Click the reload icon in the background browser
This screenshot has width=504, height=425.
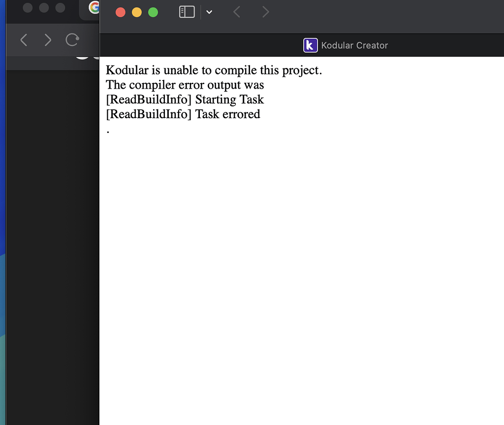click(72, 40)
